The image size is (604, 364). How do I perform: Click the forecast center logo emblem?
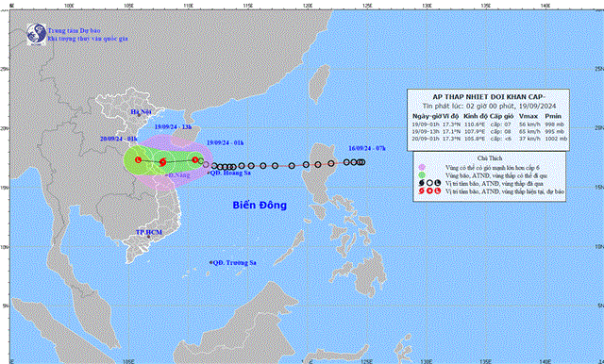click(x=37, y=34)
